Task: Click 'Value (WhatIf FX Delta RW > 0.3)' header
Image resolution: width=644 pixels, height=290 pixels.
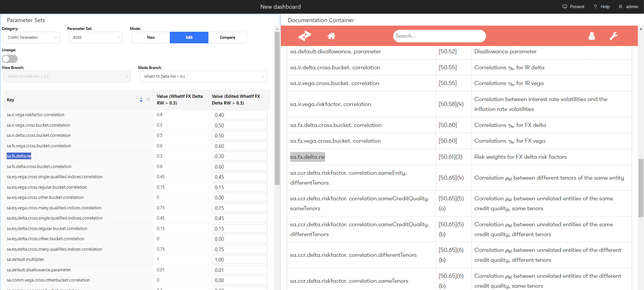Action: tap(181, 100)
